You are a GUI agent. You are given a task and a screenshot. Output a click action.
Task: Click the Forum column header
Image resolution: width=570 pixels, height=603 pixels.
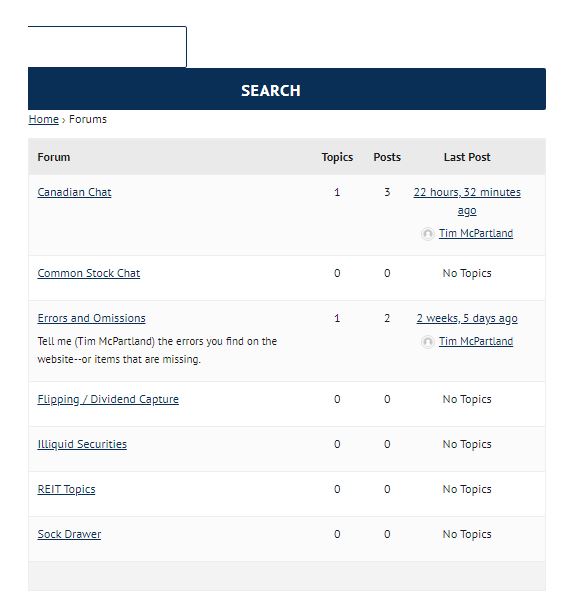54,157
